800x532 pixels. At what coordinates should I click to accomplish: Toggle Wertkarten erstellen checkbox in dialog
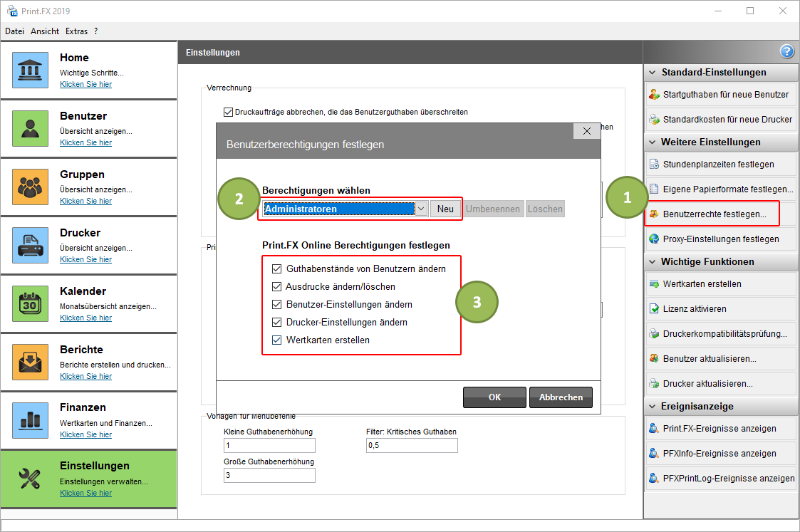(x=277, y=340)
